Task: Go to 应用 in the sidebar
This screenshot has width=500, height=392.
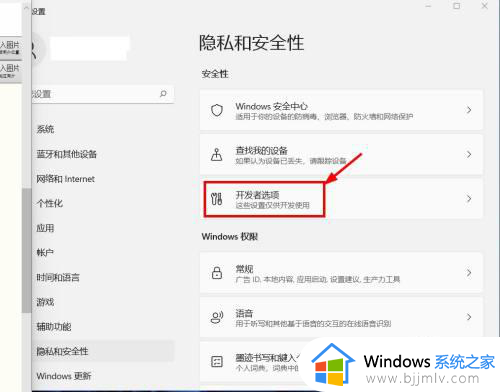Action: coord(45,228)
